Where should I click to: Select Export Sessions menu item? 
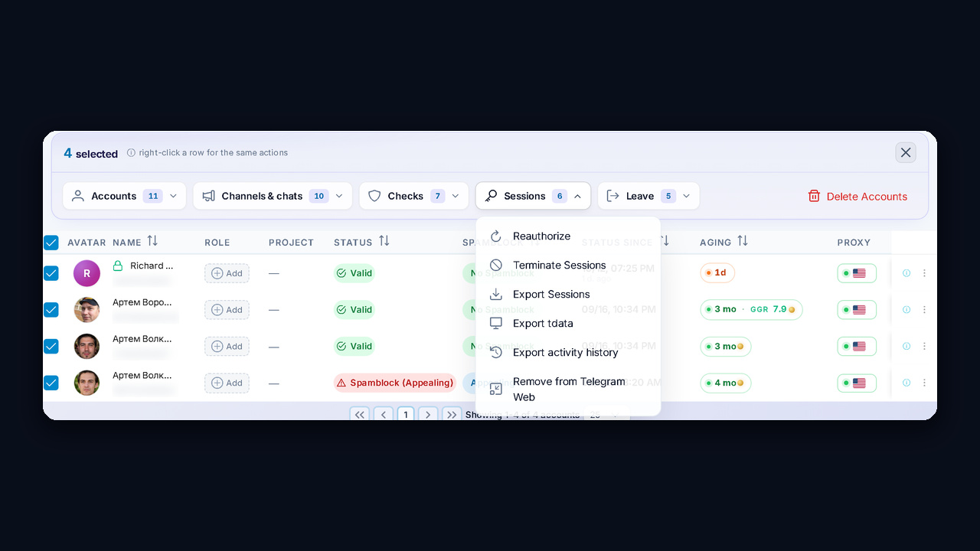coord(568,294)
